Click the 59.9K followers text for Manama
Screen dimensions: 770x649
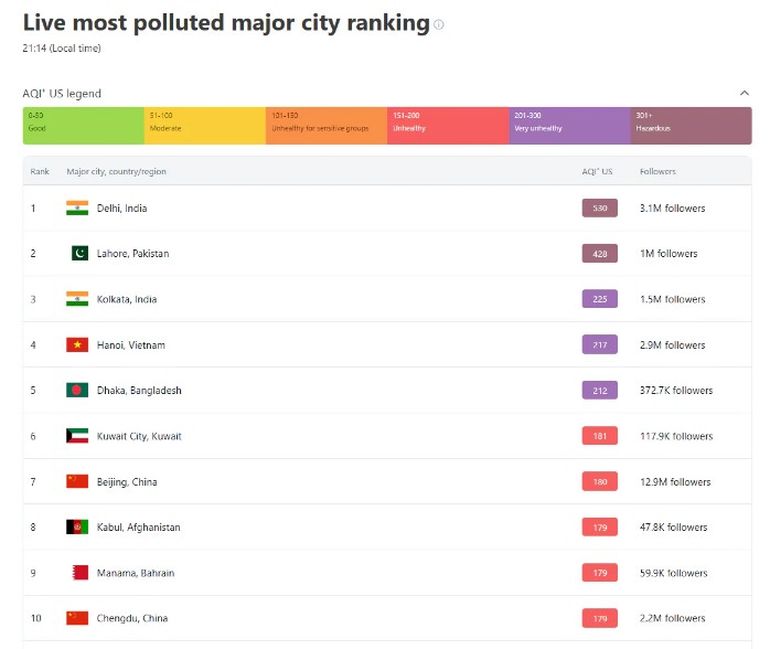(x=674, y=573)
